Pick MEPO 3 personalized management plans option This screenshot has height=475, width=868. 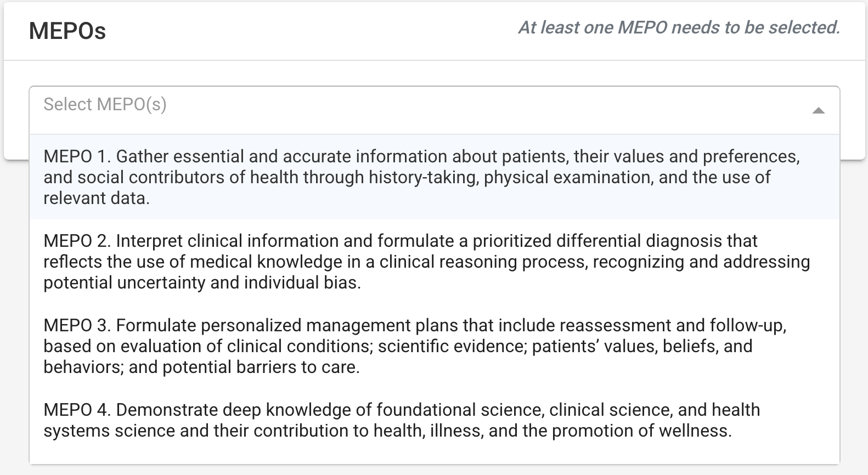(x=434, y=346)
